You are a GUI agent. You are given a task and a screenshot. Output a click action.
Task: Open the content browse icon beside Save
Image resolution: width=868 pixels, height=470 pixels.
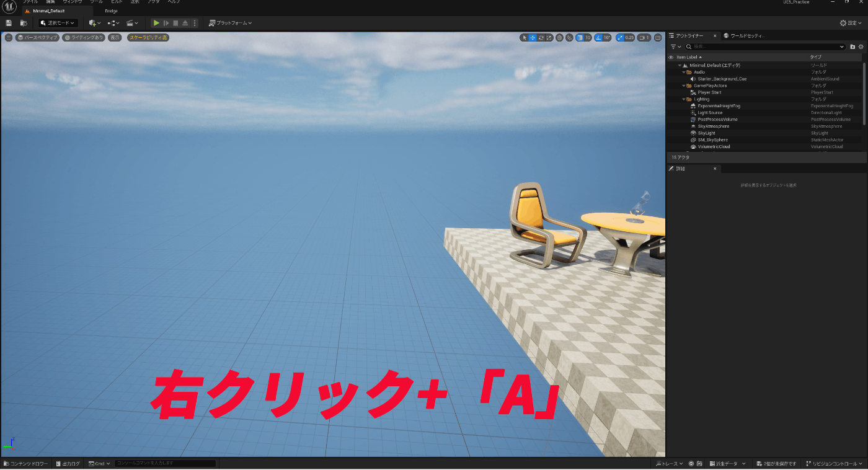pos(24,23)
